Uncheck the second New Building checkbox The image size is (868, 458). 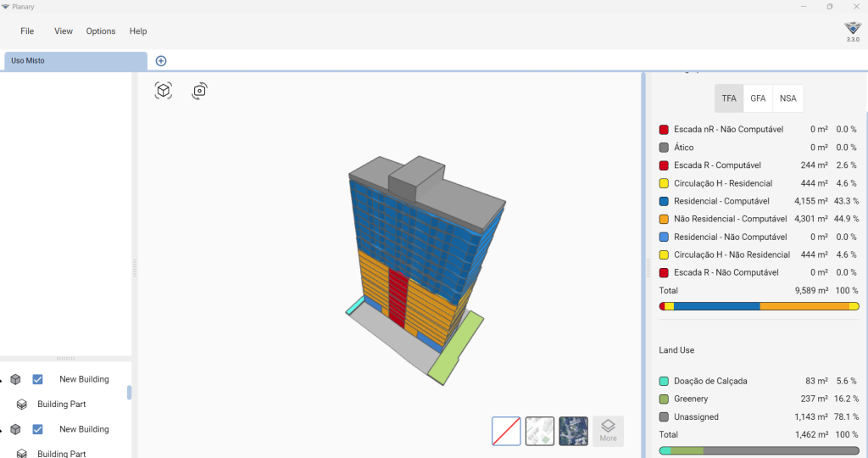[x=37, y=429]
